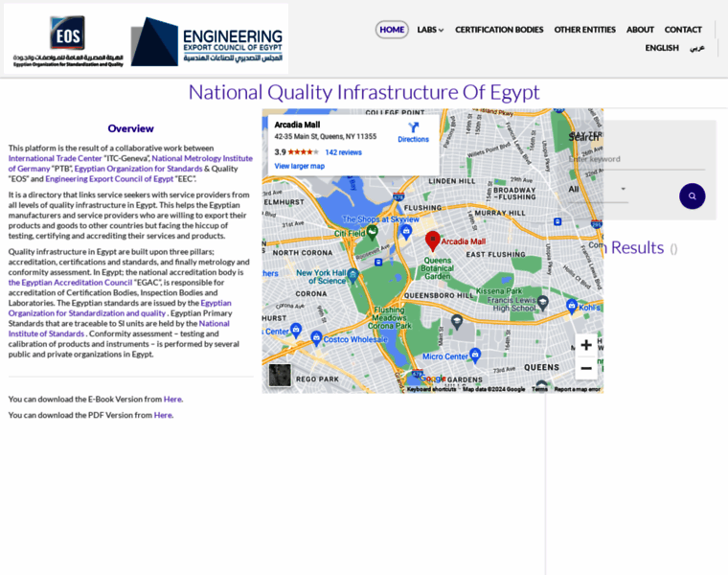Switch language to ENGLISH
The height and width of the screenshot is (575, 728).
pyautogui.click(x=662, y=48)
